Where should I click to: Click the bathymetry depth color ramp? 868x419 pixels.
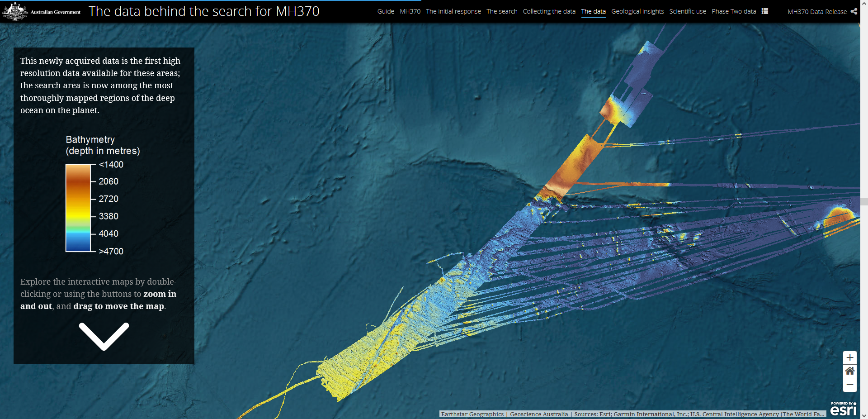[78, 208]
